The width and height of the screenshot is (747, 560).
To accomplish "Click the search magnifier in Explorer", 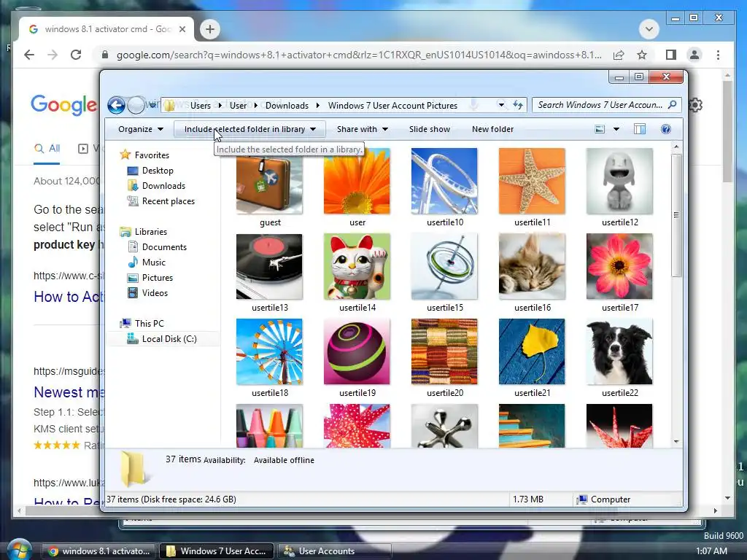I will click(672, 105).
